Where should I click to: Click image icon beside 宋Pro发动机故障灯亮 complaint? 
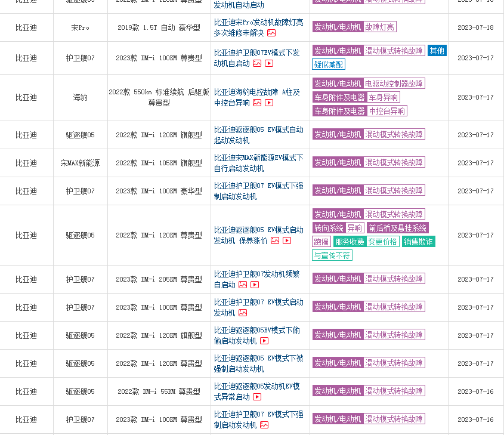point(271,33)
